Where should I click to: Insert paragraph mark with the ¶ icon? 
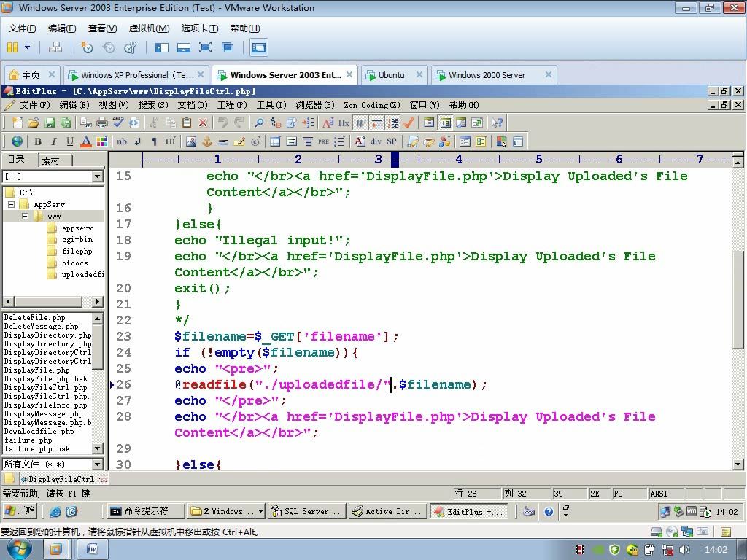[154, 141]
